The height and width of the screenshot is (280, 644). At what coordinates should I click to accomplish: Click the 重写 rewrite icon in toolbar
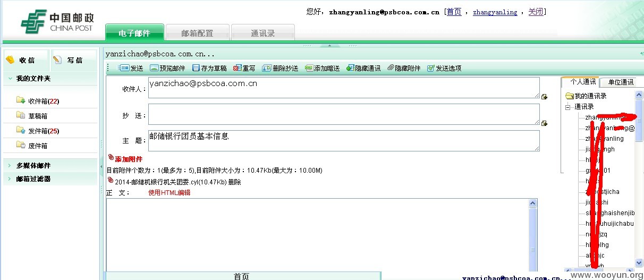click(237, 68)
